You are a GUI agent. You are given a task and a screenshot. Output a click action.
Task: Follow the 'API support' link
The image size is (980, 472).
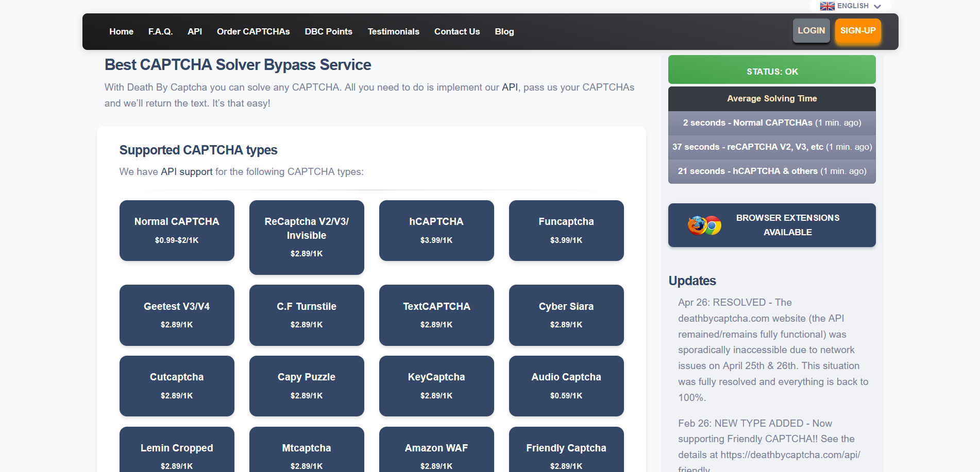pos(187,172)
